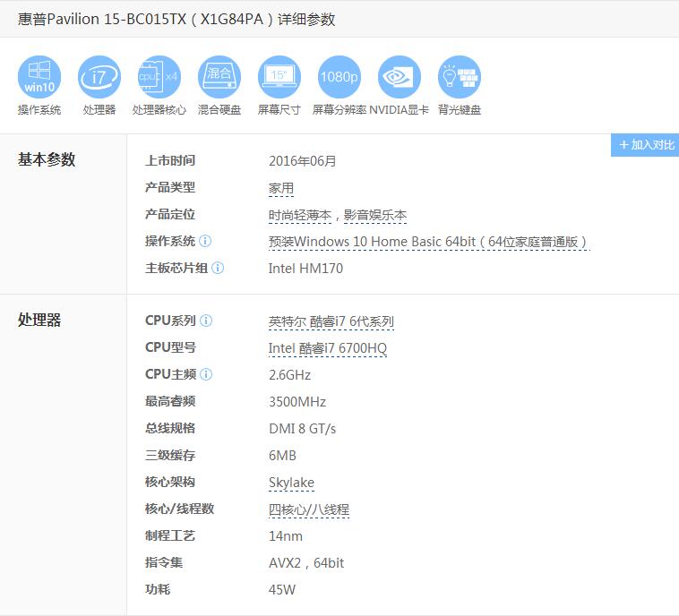Click the NVIDIA graphics card icon
679x616 pixels.
point(400,77)
